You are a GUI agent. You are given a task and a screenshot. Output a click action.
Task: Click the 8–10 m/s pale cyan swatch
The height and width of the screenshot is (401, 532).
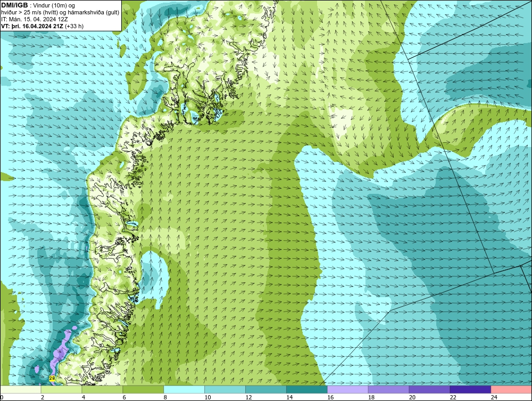tap(184, 389)
